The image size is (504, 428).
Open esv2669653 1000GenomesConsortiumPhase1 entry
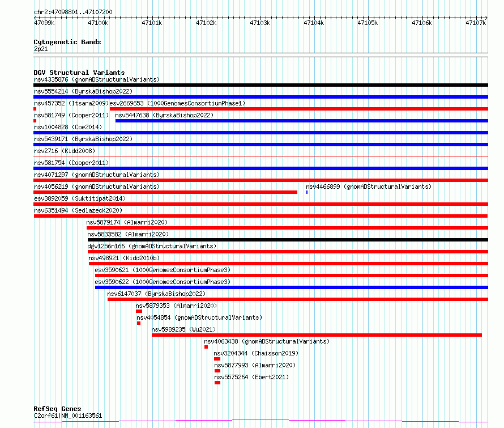(177, 103)
